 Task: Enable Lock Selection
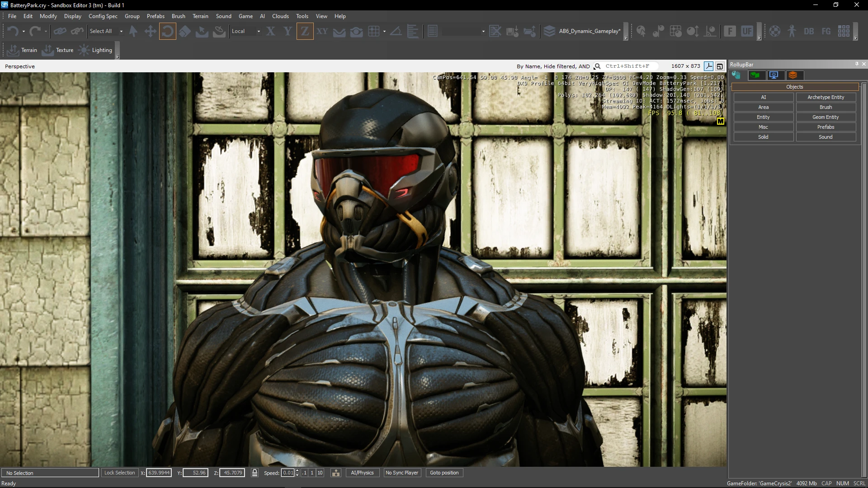119,473
